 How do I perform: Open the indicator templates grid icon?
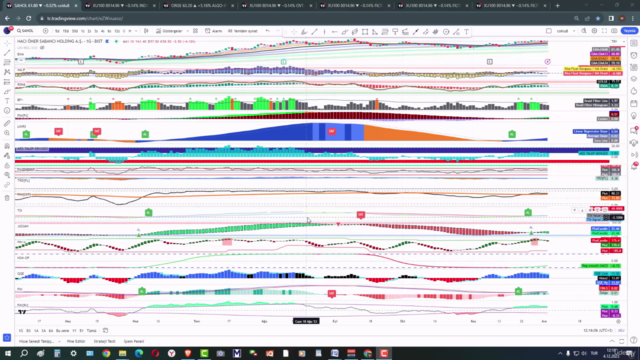pyautogui.click(x=196, y=31)
